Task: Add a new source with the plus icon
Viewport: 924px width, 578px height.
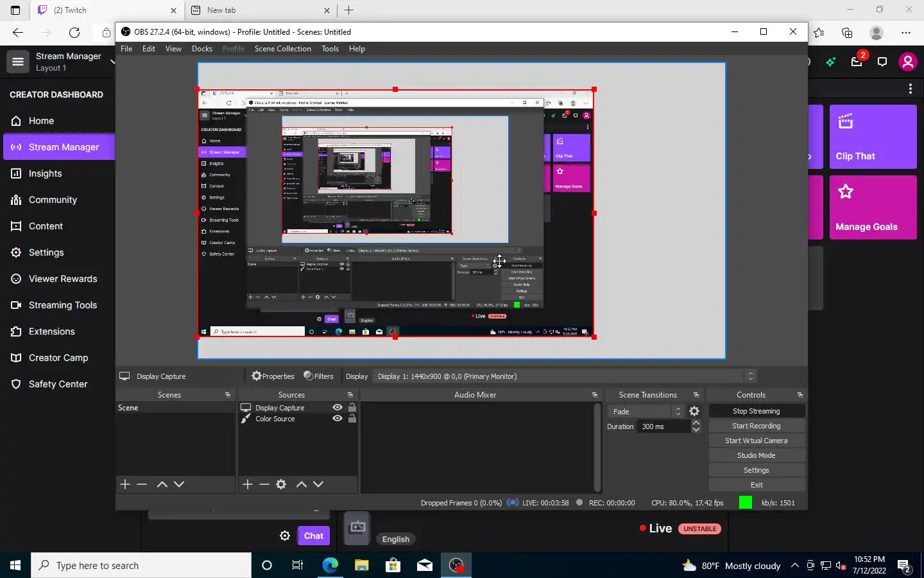Action: [x=248, y=484]
